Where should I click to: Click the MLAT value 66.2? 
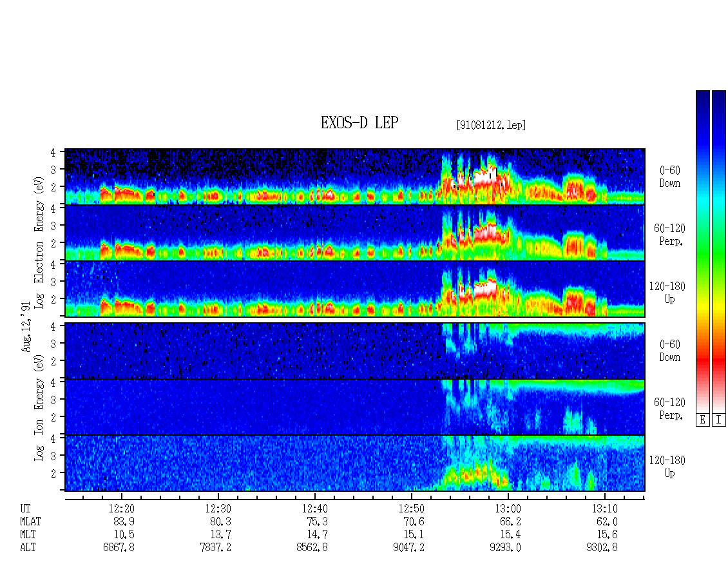pyautogui.click(x=510, y=521)
